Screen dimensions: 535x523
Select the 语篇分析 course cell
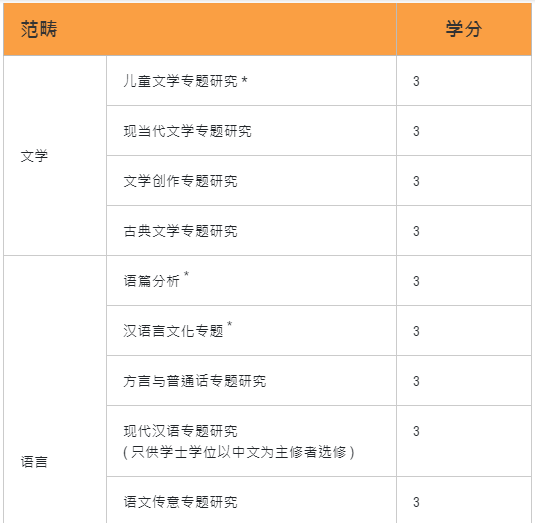coord(251,281)
